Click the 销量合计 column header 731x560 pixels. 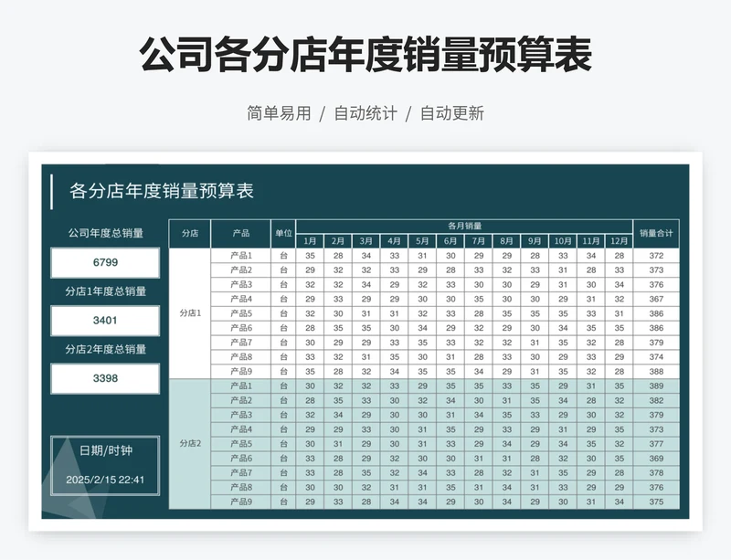[656, 233]
